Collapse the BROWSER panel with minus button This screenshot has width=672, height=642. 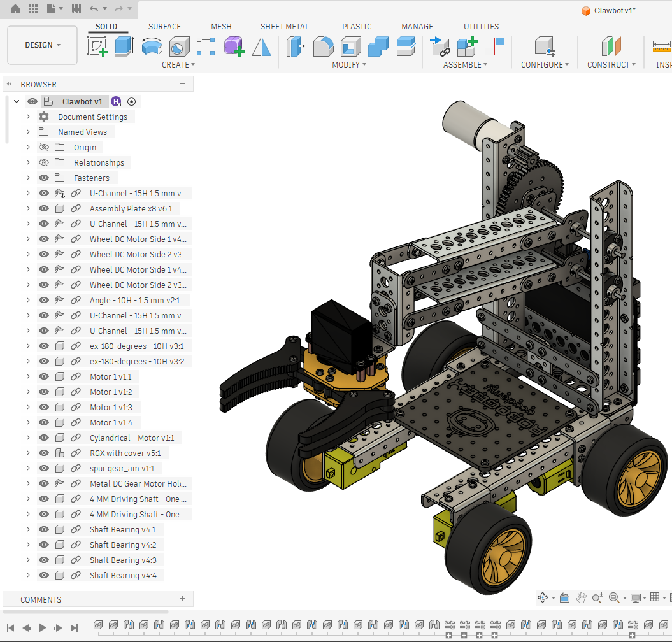pyautogui.click(x=183, y=83)
